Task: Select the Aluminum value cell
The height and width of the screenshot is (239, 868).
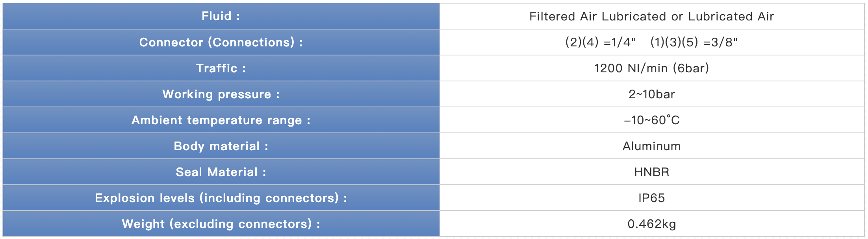Action: point(652,146)
